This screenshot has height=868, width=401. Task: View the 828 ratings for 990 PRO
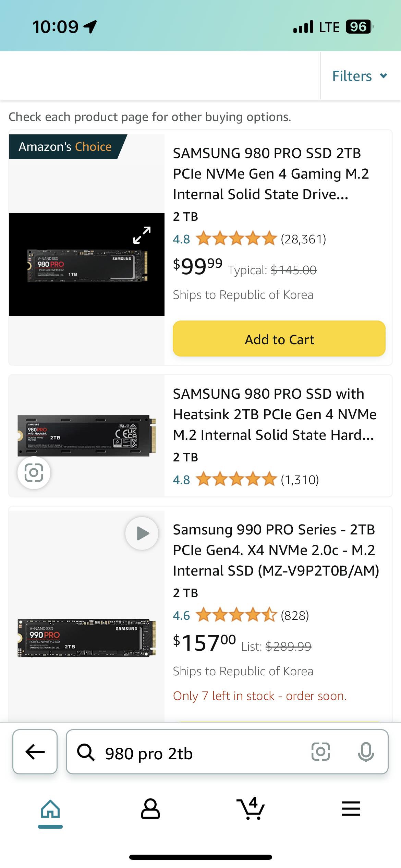(x=295, y=615)
